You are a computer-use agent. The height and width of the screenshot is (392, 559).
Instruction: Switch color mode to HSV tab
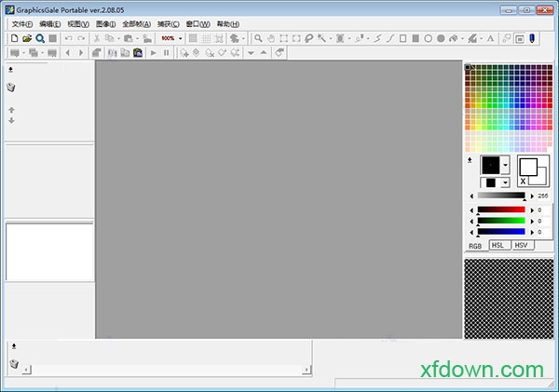pos(521,246)
